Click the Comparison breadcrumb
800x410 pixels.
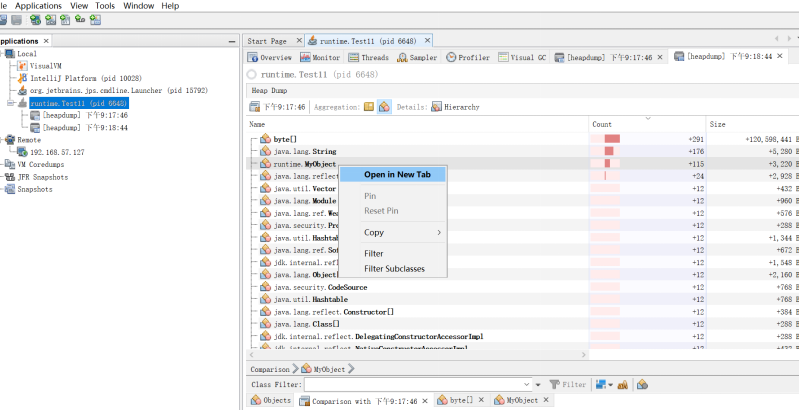tap(269, 369)
